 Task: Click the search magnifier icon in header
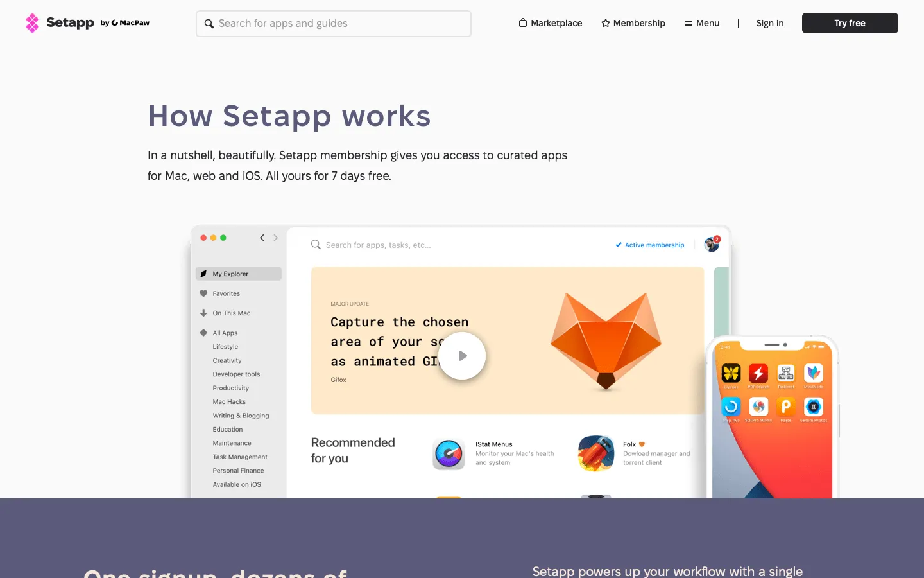pos(209,24)
